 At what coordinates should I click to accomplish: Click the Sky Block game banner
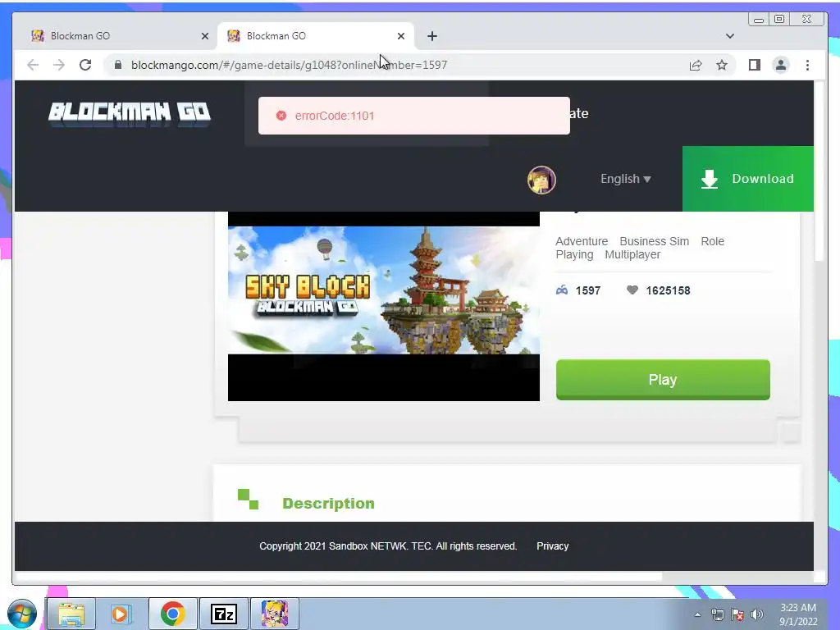coord(384,290)
